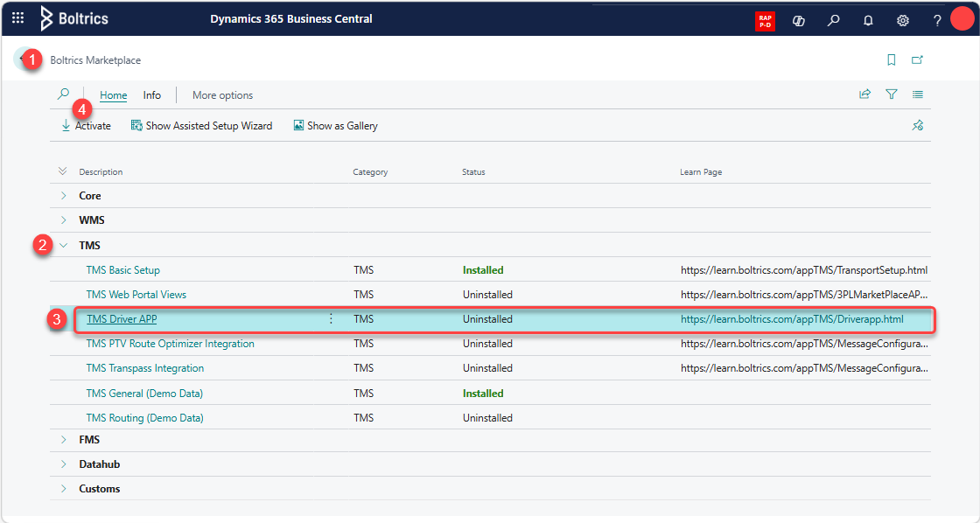Image resolution: width=980 pixels, height=523 pixels.
Task: Click the share icon
Action: pyautogui.click(x=865, y=94)
